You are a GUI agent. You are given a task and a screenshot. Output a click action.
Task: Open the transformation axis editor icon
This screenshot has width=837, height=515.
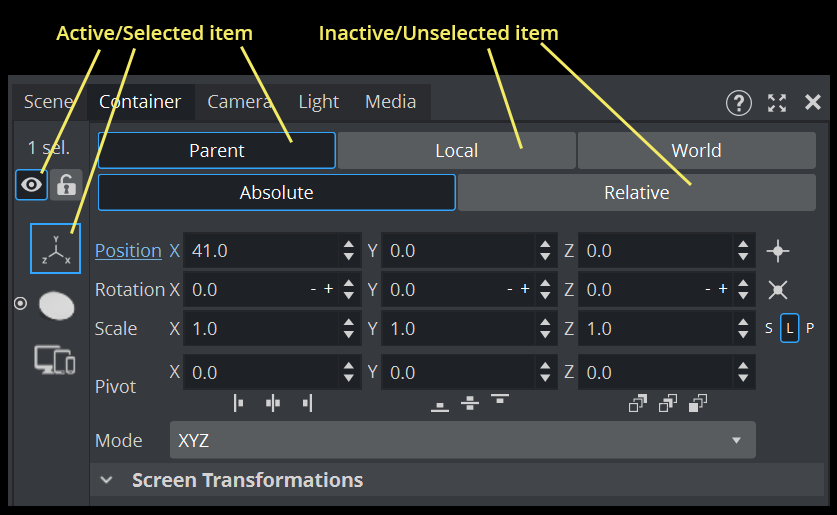tap(55, 248)
